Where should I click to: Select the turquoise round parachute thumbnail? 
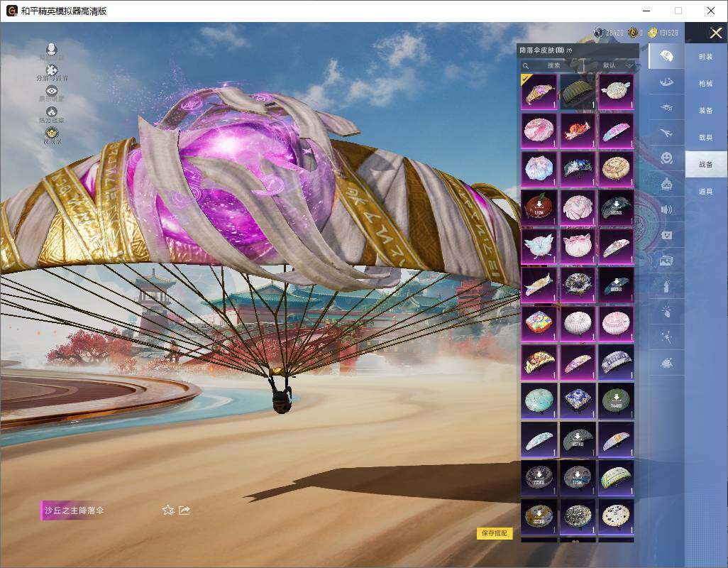coord(539,400)
